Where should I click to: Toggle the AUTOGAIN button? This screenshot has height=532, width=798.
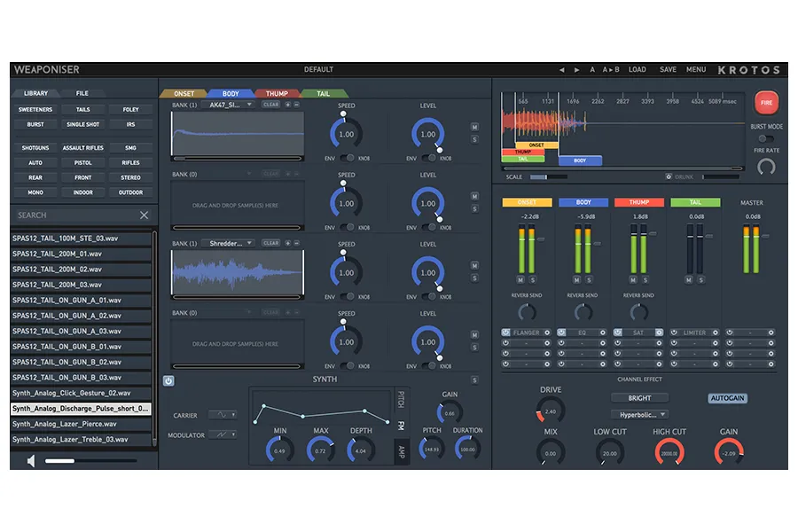727,398
